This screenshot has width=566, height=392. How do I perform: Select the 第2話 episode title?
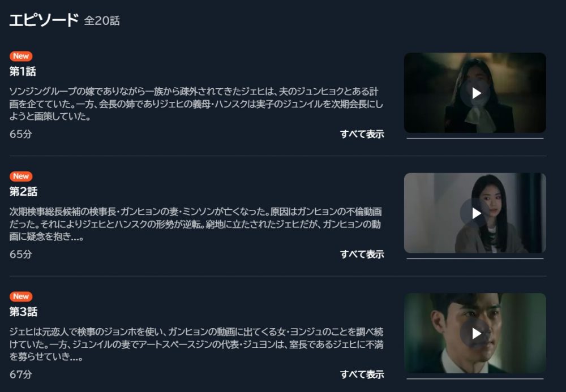pyautogui.click(x=23, y=192)
